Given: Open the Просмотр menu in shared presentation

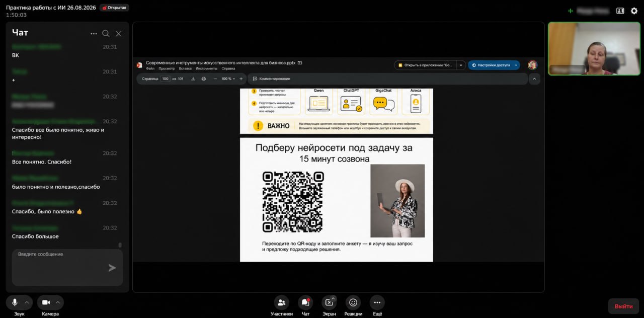Looking at the screenshot, I should tap(167, 68).
